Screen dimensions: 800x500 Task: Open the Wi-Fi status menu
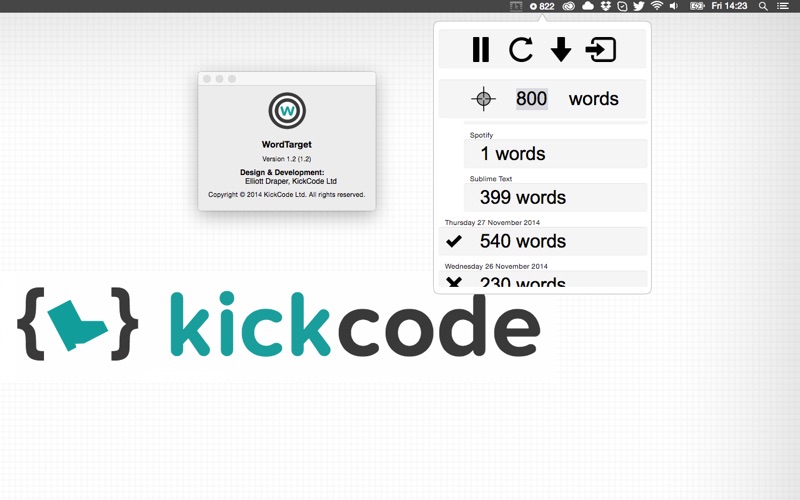tap(657, 6)
